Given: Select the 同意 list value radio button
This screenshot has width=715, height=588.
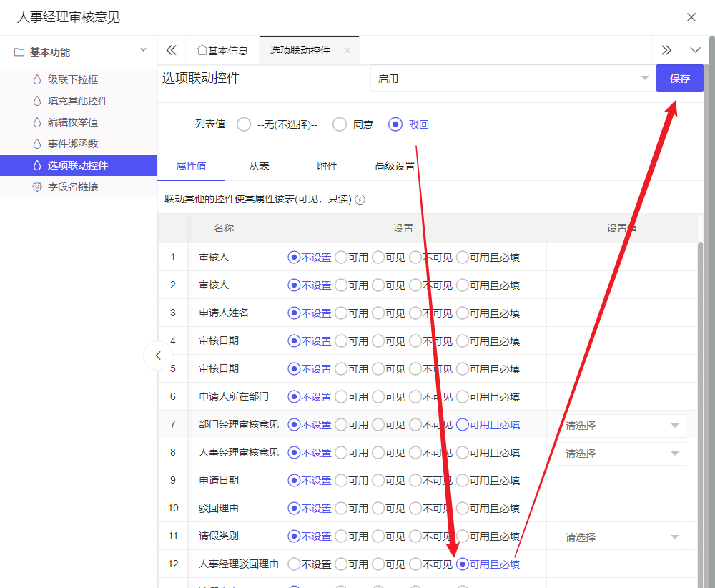Looking at the screenshot, I should 340,124.
